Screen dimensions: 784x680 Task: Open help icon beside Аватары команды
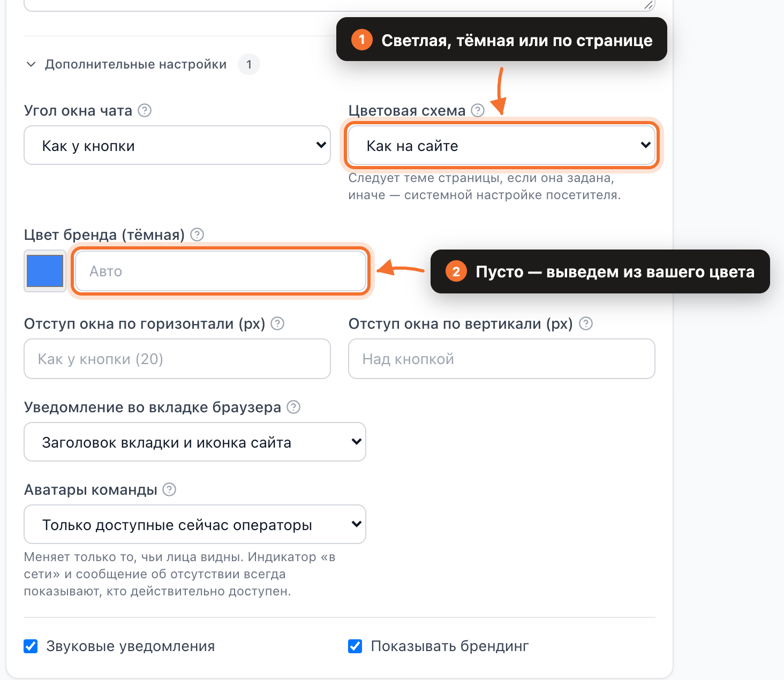(x=169, y=489)
